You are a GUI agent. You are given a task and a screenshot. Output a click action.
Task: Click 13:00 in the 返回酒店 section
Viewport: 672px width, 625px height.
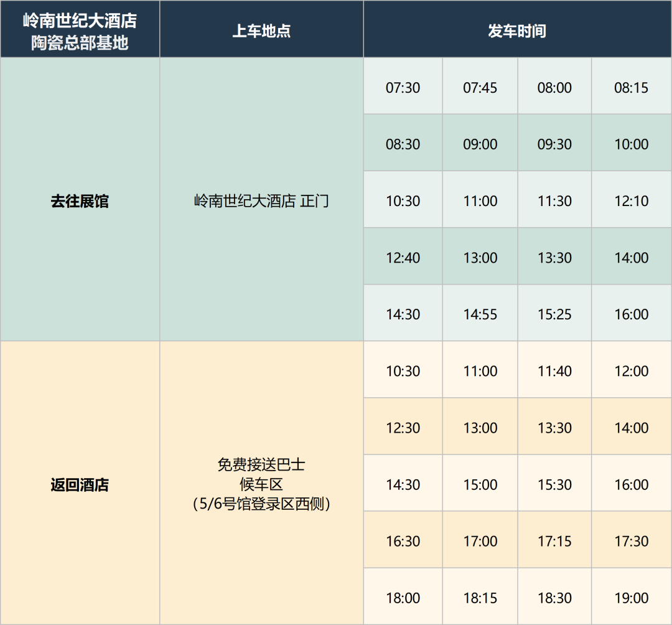coord(480,426)
